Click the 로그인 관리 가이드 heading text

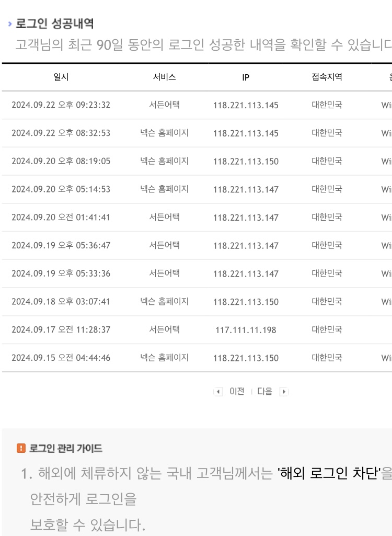coord(66,448)
